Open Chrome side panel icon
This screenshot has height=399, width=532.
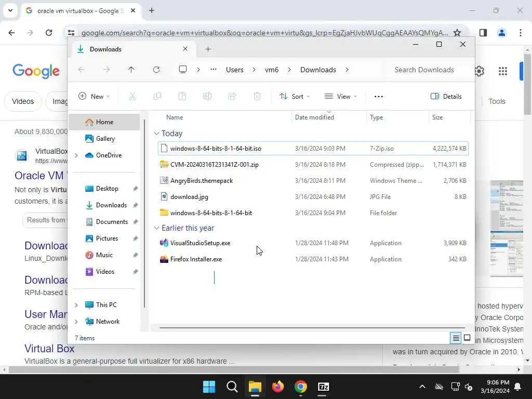(x=483, y=33)
